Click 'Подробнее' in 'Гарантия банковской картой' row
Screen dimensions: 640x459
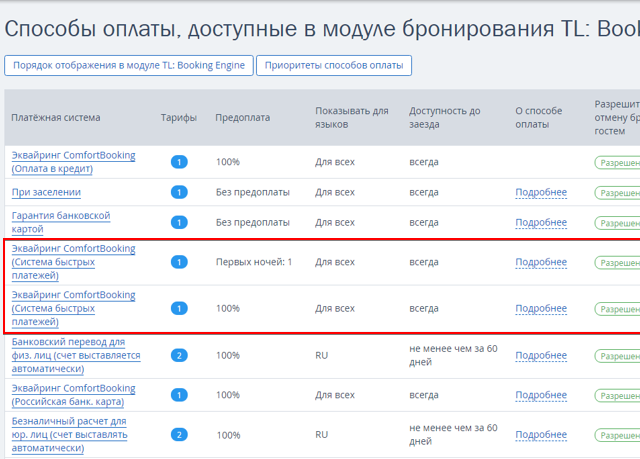[541, 222]
